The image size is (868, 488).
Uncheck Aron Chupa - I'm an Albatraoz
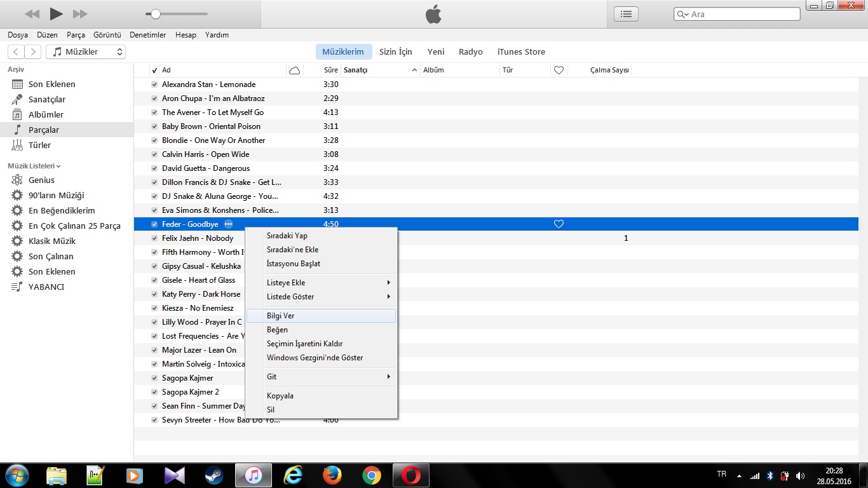(x=154, y=98)
